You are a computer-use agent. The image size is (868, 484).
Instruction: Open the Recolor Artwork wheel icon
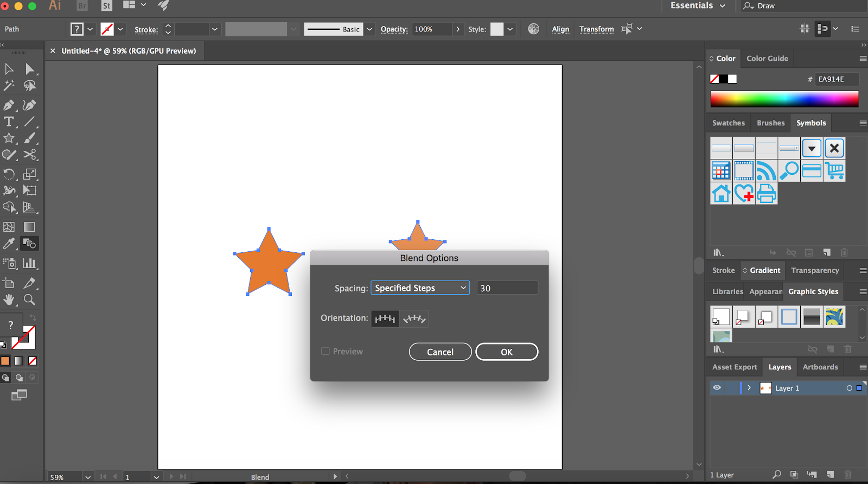[x=534, y=29]
